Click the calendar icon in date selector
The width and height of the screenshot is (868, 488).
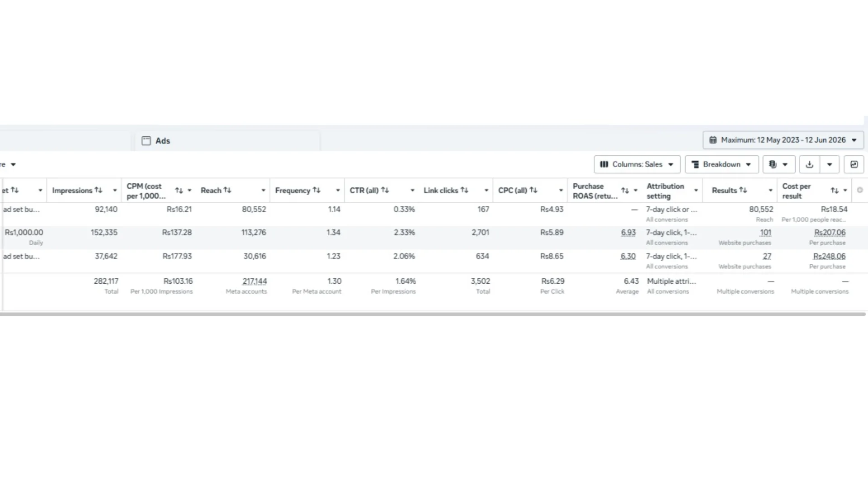point(713,140)
